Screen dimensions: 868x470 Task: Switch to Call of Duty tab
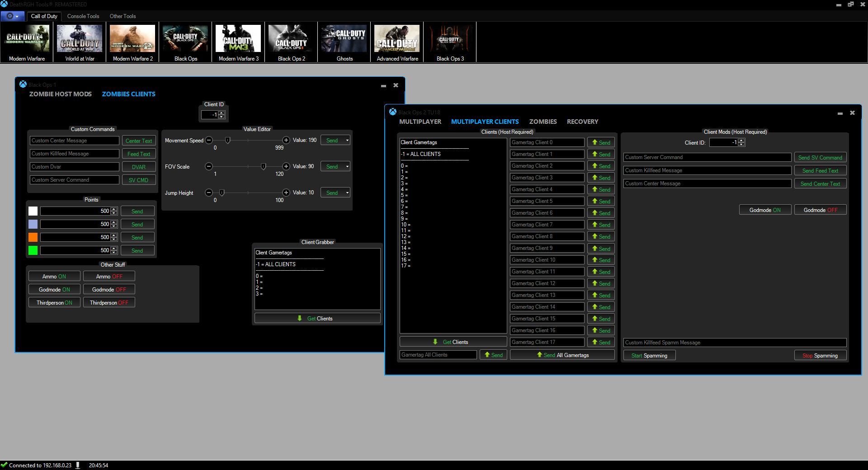[x=44, y=16]
